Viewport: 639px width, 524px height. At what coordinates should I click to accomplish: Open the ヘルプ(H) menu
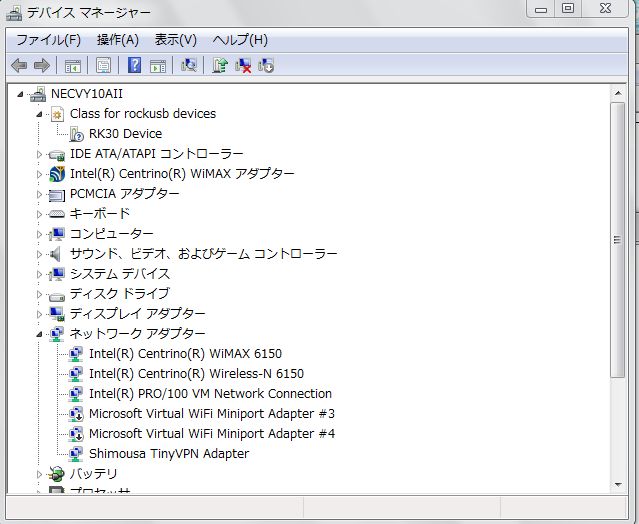240,40
